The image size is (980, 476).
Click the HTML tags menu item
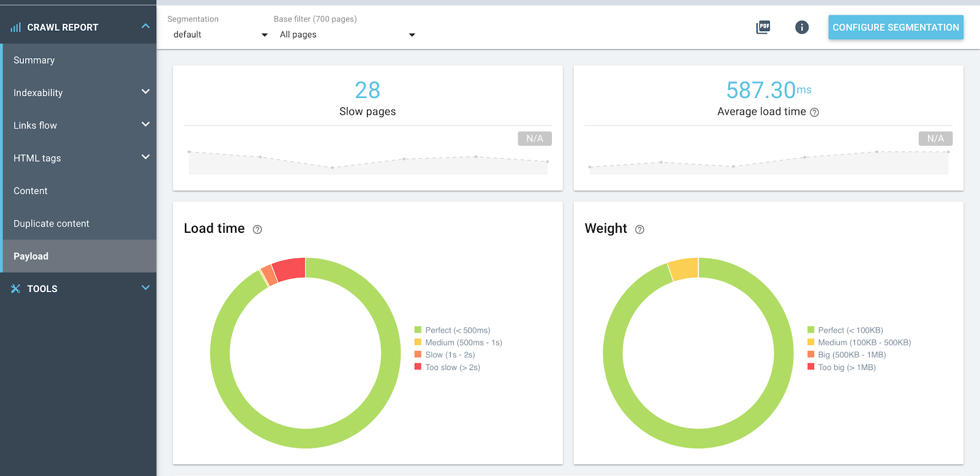pyautogui.click(x=37, y=158)
